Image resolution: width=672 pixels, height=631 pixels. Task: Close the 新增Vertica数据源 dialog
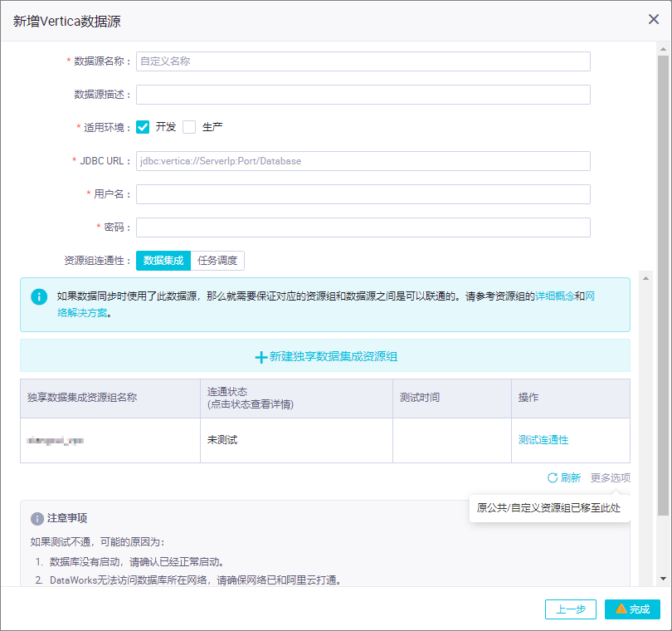pyautogui.click(x=653, y=19)
